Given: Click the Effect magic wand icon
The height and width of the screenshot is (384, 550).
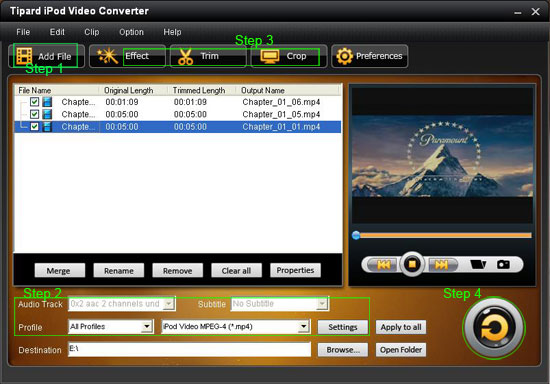Looking at the screenshot, I should (x=107, y=56).
